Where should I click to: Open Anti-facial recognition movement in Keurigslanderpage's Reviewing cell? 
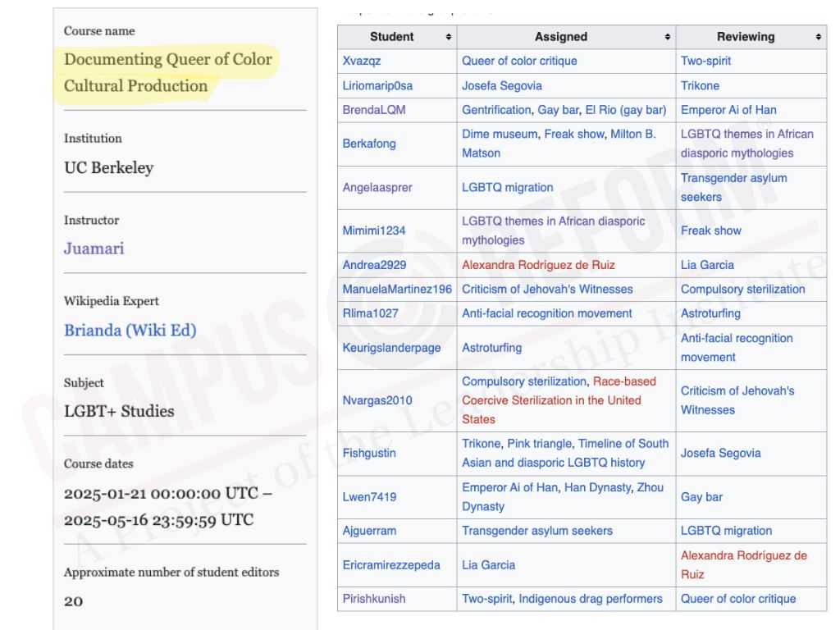[x=737, y=348]
